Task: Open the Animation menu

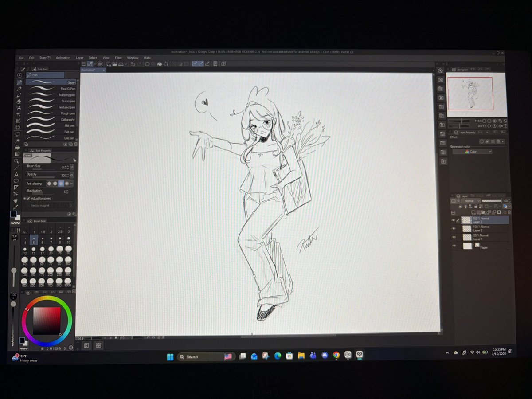Action: pyautogui.click(x=63, y=58)
